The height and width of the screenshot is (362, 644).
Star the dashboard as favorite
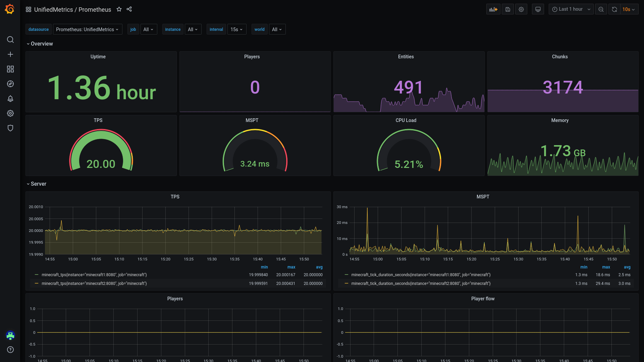119,9
